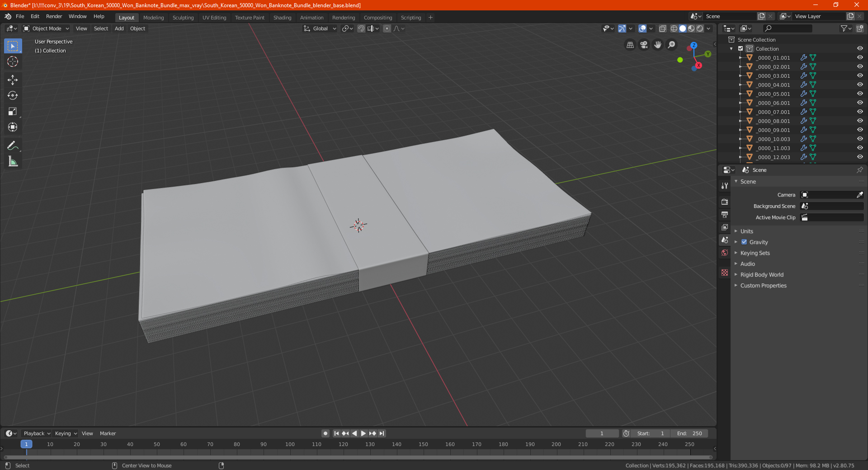The image size is (868, 470).
Task: Click the End frame field
Action: [689, 433]
